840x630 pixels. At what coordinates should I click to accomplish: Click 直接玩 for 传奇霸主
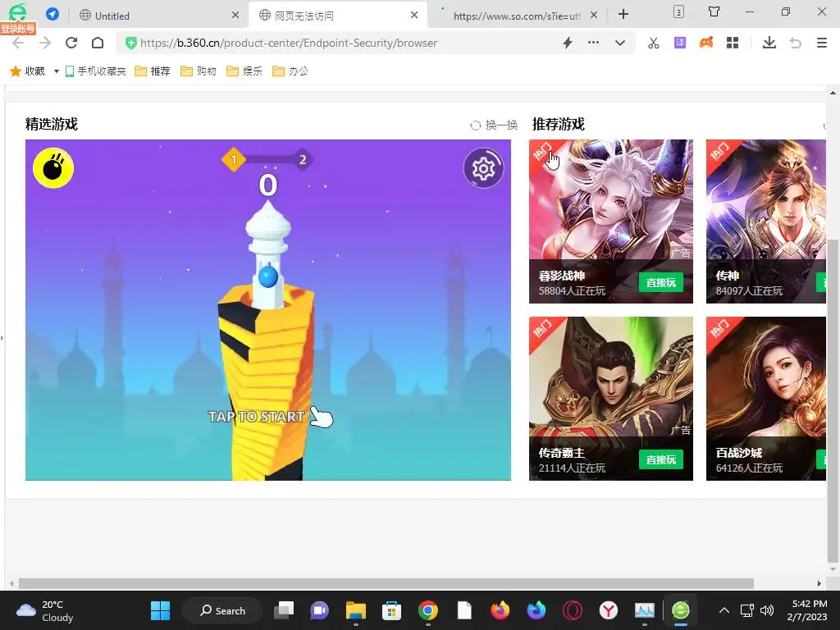point(660,459)
